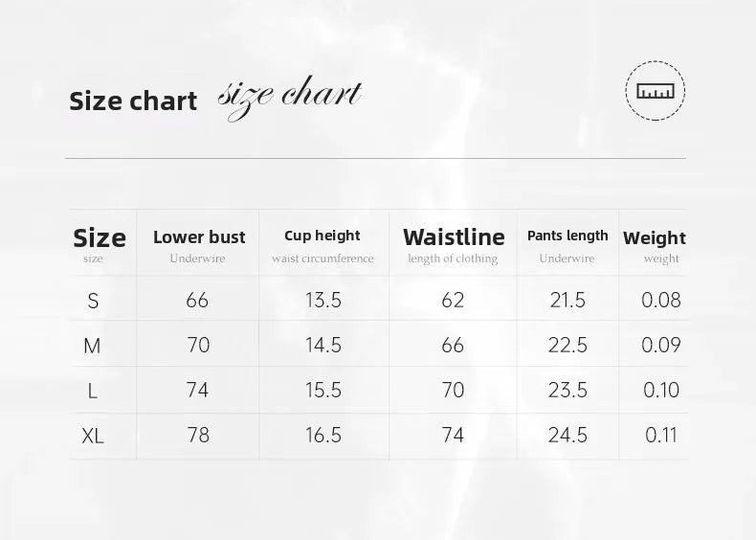Image resolution: width=756 pixels, height=540 pixels.
Task: Click the pants length value 22.5
Action: pyautogui.click(x=567, y=346)
